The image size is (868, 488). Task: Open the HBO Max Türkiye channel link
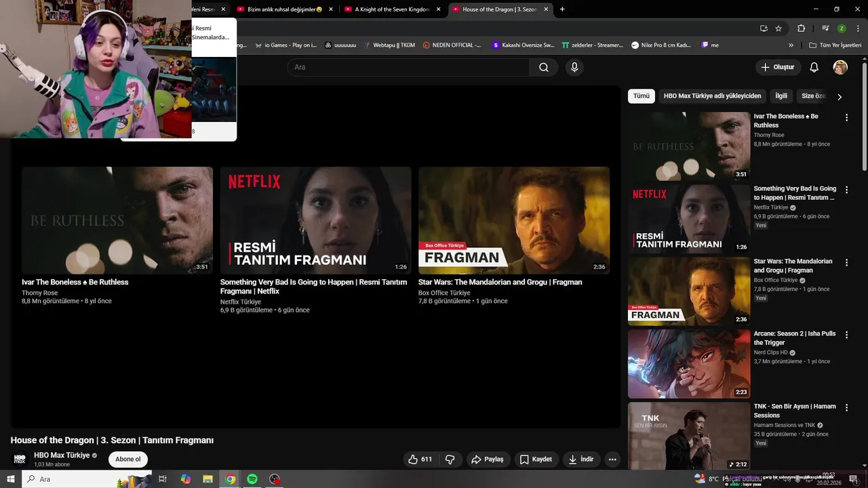tap(62, 455)
